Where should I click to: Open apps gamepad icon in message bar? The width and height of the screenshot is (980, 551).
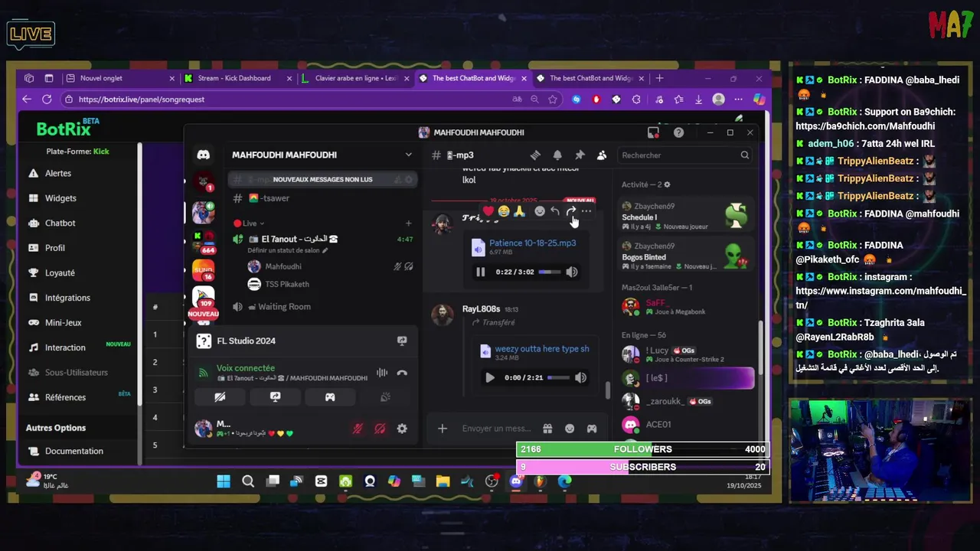(592, 429)
